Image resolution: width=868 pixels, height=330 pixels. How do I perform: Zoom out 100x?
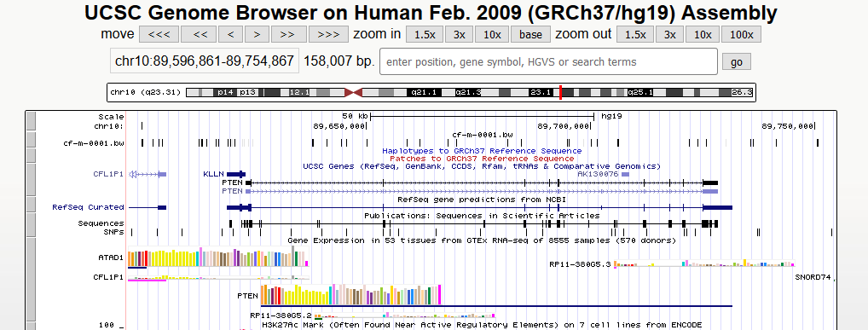click(741, 34)
